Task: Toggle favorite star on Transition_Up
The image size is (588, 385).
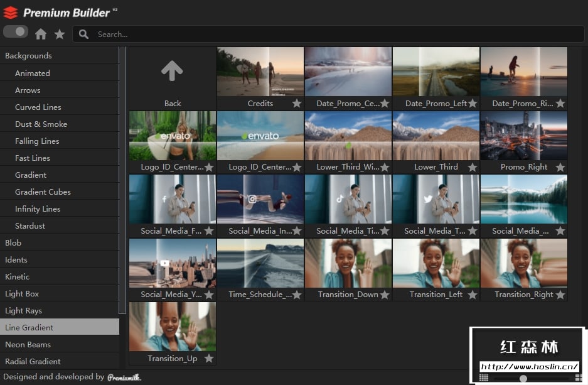Action: (209, 359)
